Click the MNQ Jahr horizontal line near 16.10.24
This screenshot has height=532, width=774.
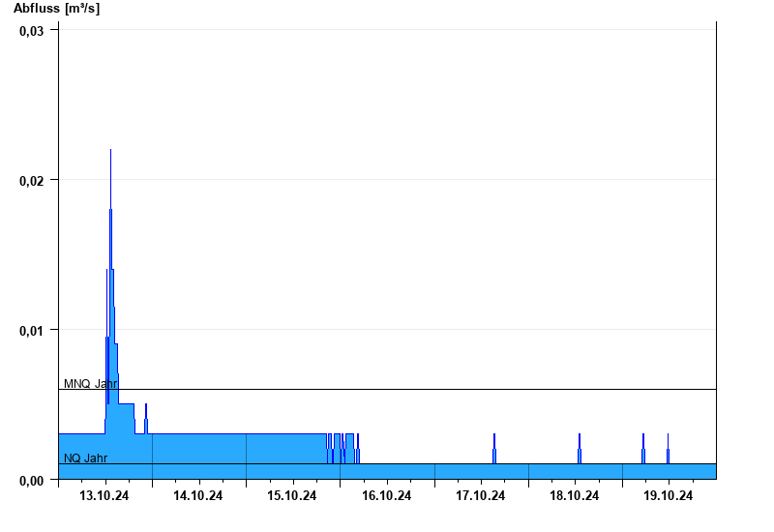click(387, 390)
